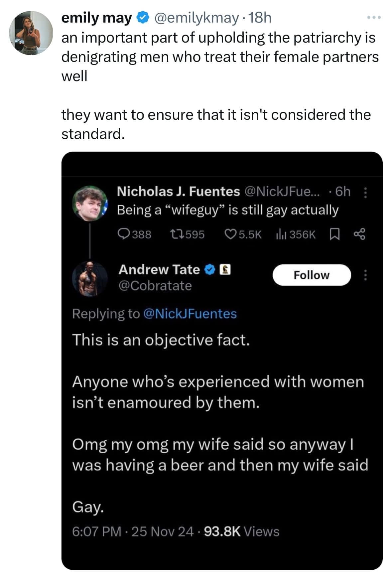Open the @NickJFuentes mention link
The image size is (392, 579).
[x=190, y=314]
